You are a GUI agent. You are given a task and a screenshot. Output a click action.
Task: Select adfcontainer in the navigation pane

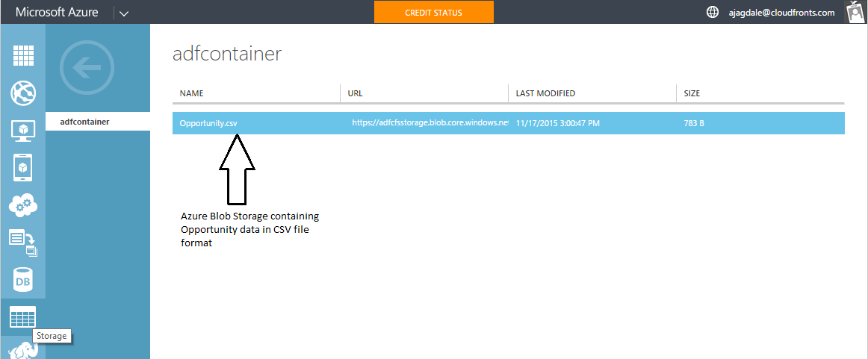pyautogui.click(x=98, y=122)
